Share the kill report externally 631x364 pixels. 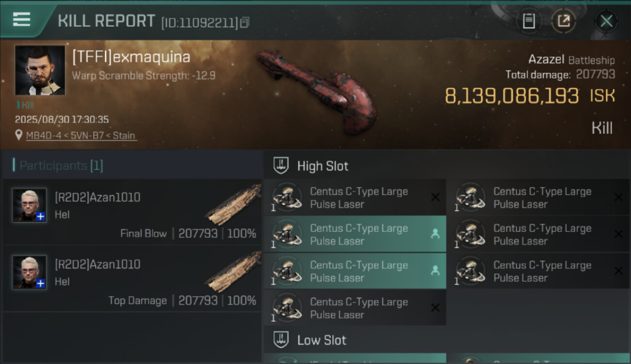click(x=563, y=21)
